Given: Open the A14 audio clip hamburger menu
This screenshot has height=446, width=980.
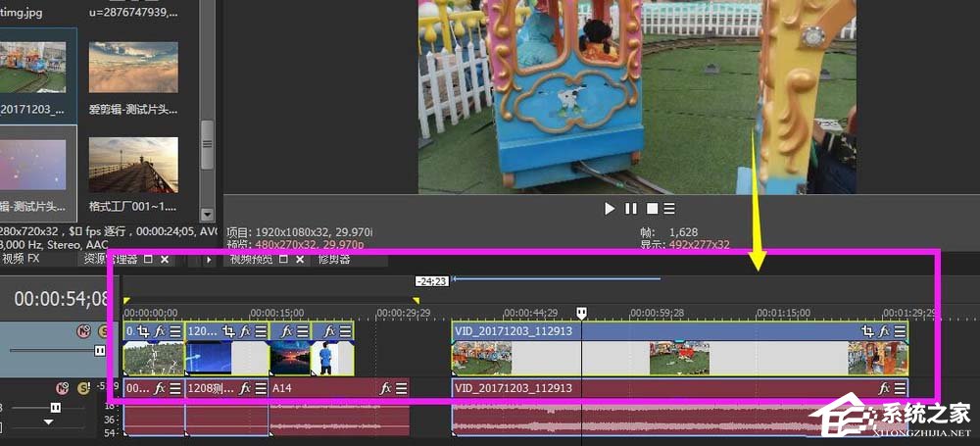Looking at the screenshot, I should coord(402,388).
